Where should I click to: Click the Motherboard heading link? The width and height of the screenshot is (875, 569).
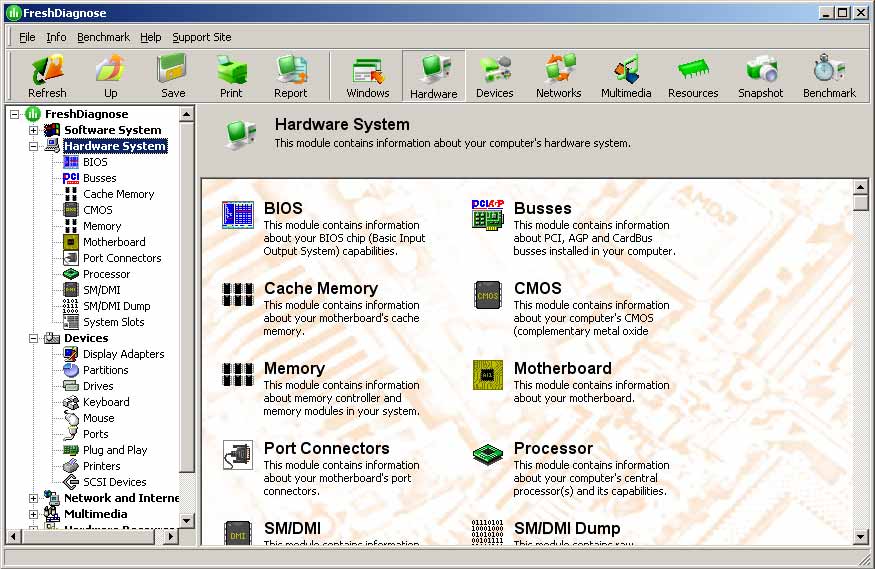coord(562,368)
